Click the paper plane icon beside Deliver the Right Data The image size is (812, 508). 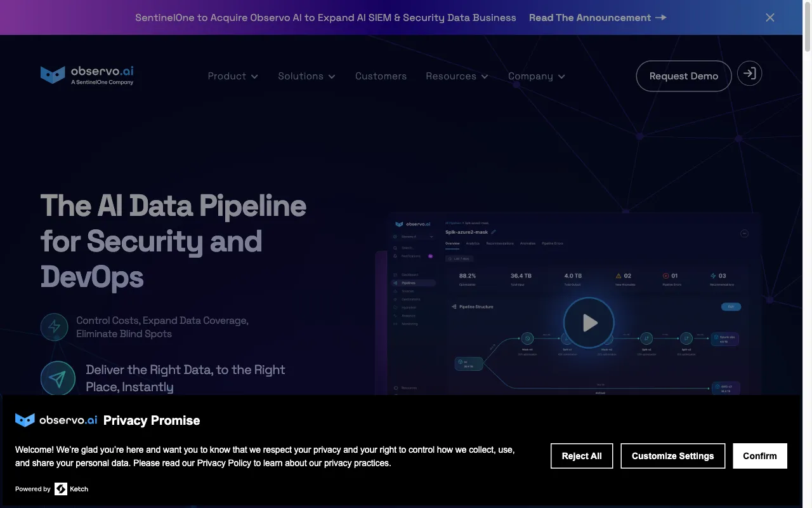pos(58,378)
